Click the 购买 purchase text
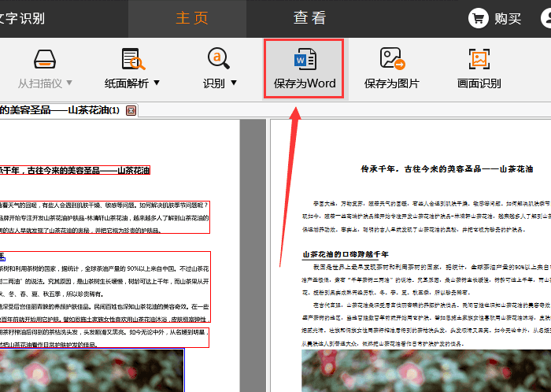 coord(508,18)
